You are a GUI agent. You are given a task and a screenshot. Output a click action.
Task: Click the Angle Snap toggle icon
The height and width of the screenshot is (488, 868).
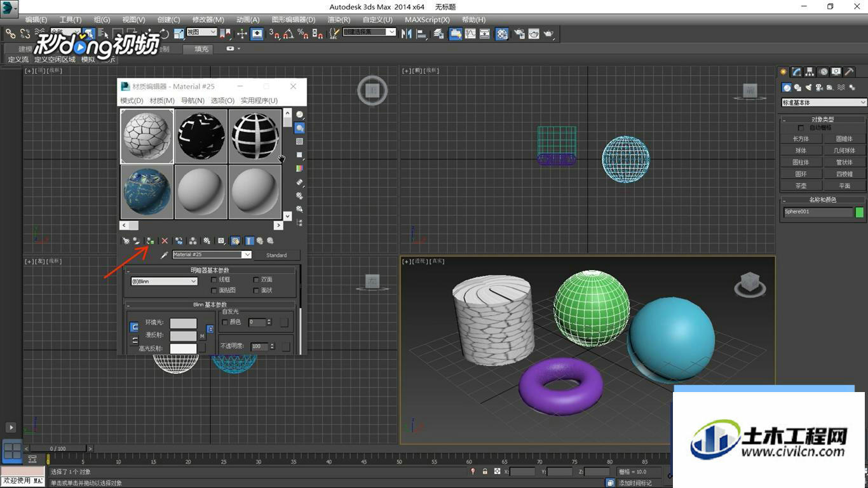[288, 34]
